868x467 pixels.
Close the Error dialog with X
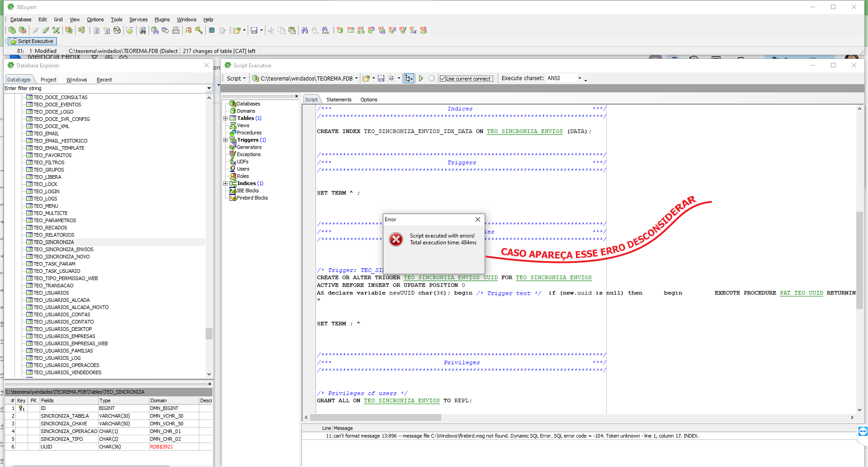pyautogui.click(x=478, y=219)
